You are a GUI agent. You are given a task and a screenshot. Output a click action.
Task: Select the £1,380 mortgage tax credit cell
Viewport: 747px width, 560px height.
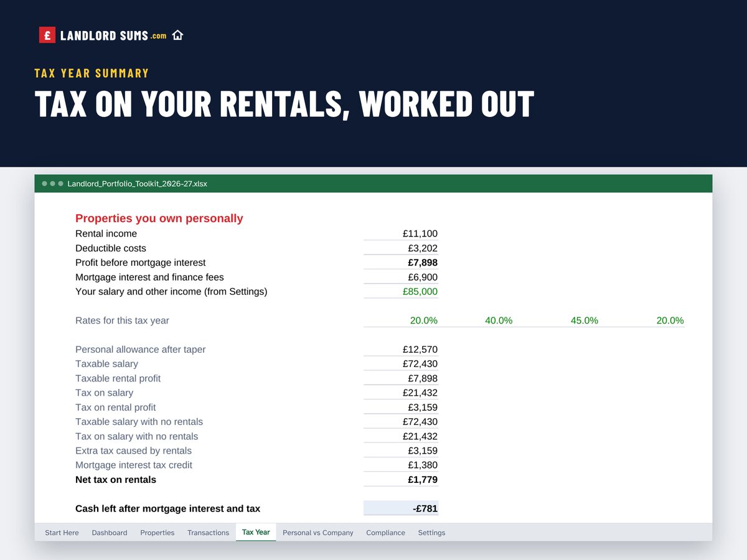[x=401, y=465]
